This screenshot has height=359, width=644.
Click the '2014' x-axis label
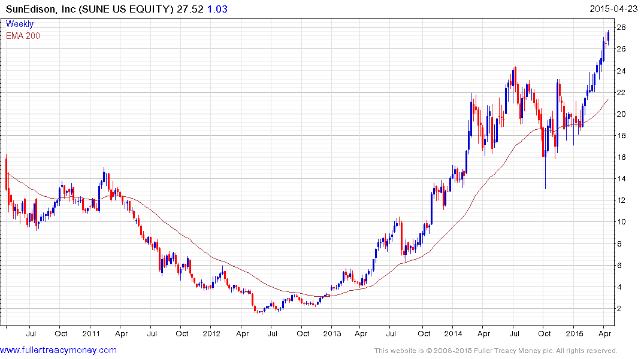pos(453,333)
